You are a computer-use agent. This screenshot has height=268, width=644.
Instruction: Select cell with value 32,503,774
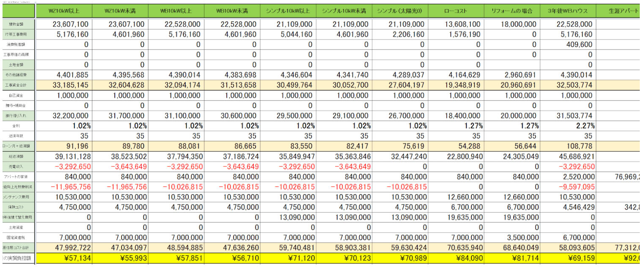(x=567, y=85)
